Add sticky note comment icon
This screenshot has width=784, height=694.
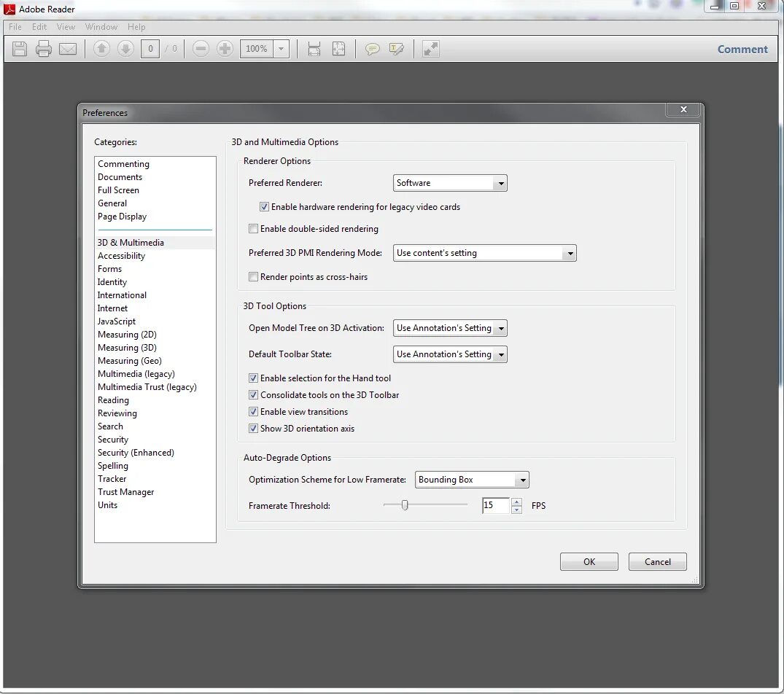click(x=372, y=49)
